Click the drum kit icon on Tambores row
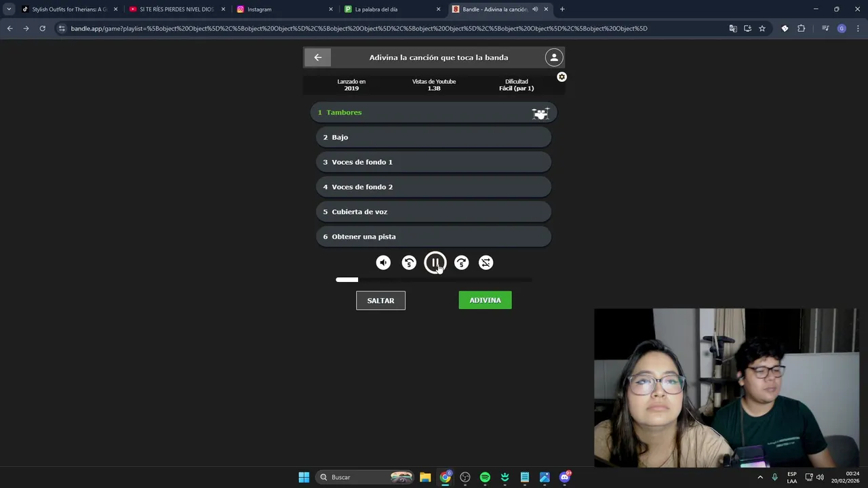This screenshot has width=868, height=488. pos(540,113)
